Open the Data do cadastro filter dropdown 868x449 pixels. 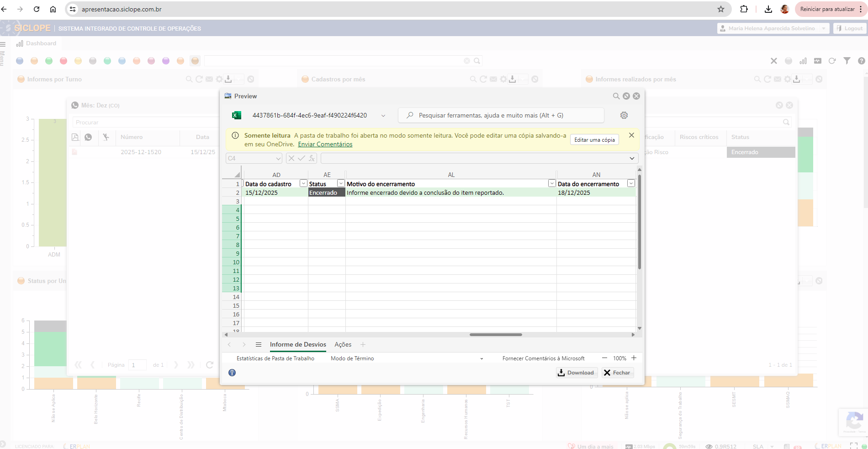pyautogui.click(x=303, y=183)
